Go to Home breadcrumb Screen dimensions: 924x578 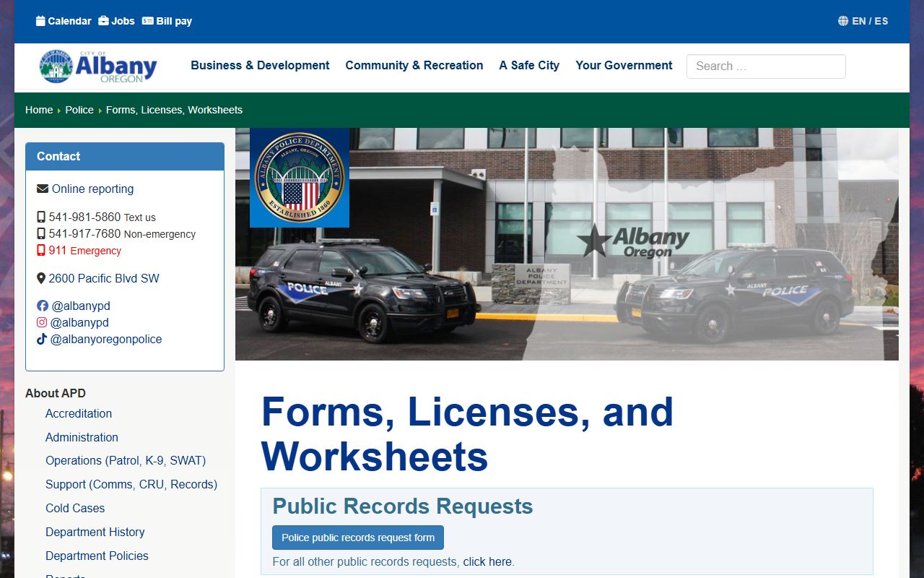[39, 110]
